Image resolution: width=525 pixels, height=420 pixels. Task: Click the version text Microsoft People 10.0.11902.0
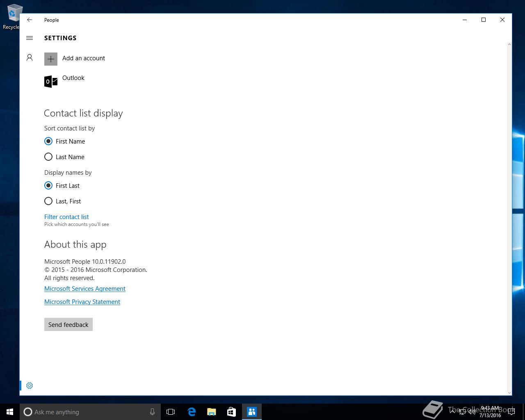pyautogui.click(x=85, y=262)
